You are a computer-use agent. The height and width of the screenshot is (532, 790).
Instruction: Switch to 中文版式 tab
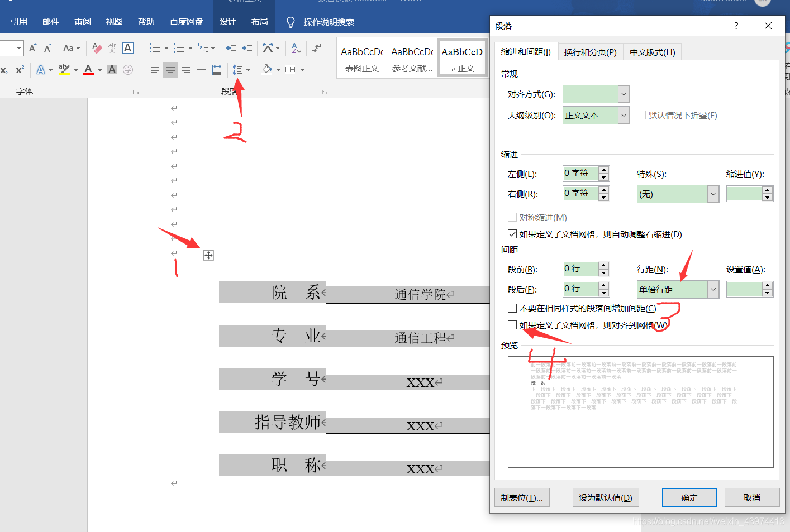pos(653,52)
